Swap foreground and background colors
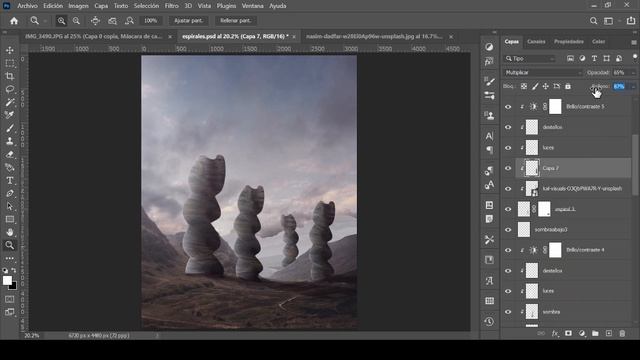 pyautogui.click(x=14, y=270)
